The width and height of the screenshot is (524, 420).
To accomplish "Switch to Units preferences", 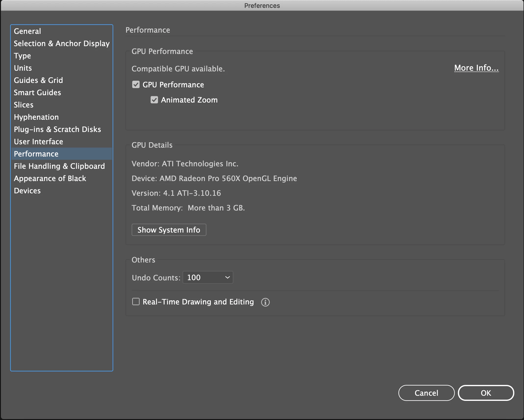I will (x=23, y=68).
